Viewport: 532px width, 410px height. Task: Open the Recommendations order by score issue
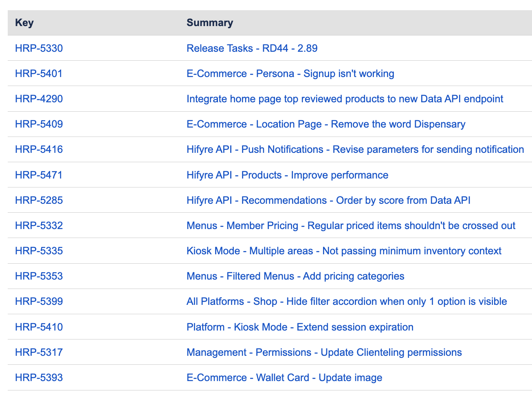pyautogui.click(x=328, y=201)
